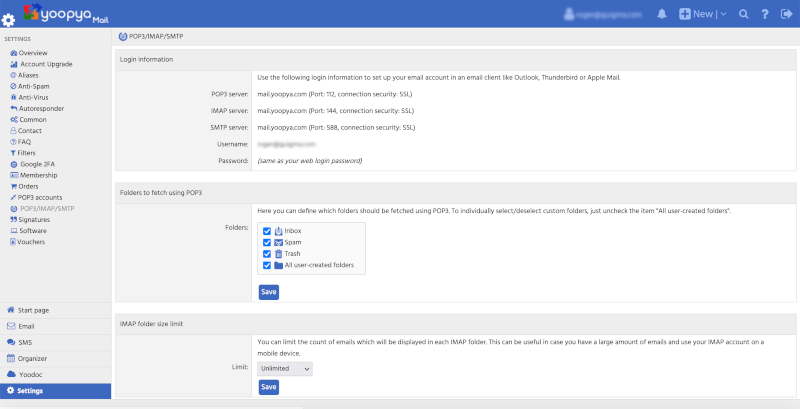800x409 pixels.
Task: Save the POP3 folder selection
Action: pyautogui.click(x=268, y=292)
